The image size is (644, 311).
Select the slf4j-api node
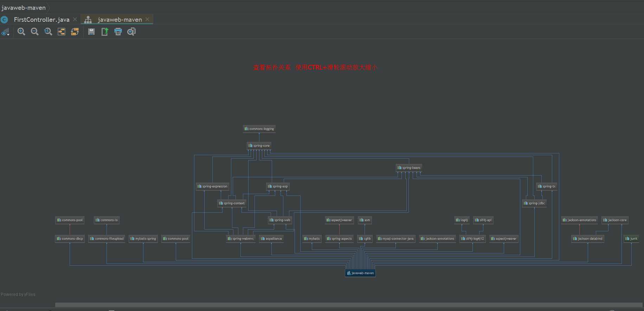pos(483,220)
